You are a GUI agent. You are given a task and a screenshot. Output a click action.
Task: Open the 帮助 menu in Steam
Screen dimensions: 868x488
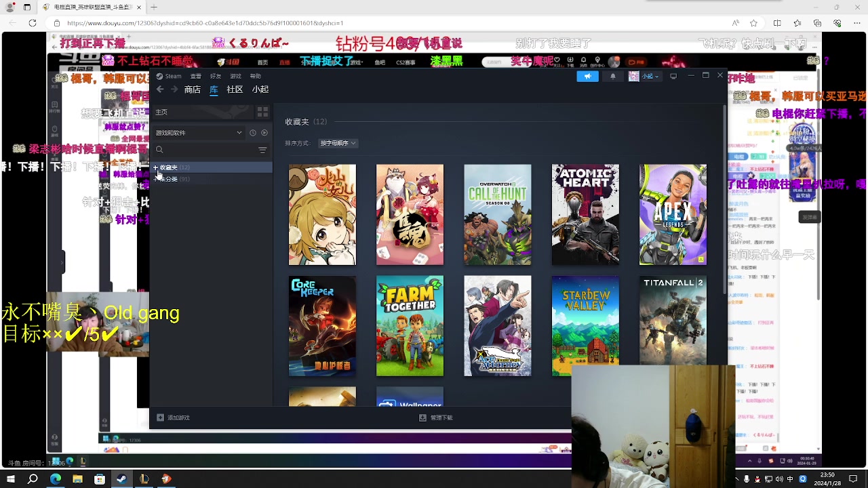click(x=255, y=76)
